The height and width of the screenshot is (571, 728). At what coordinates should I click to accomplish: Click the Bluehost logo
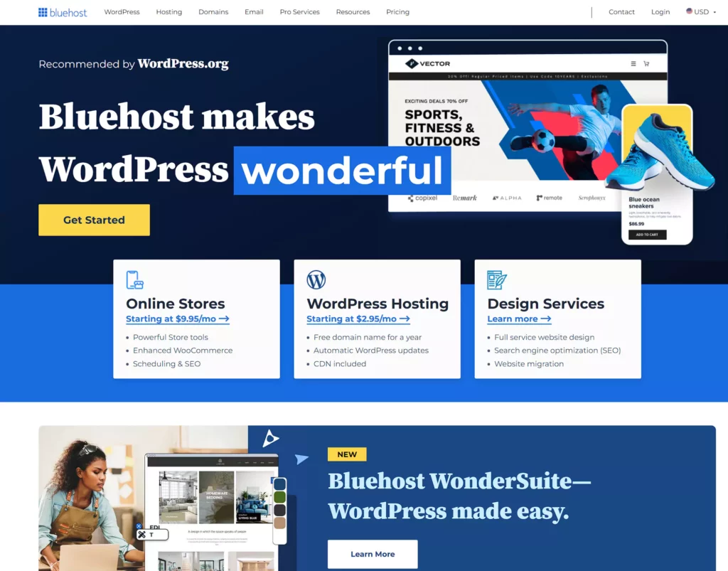point(63,12)
